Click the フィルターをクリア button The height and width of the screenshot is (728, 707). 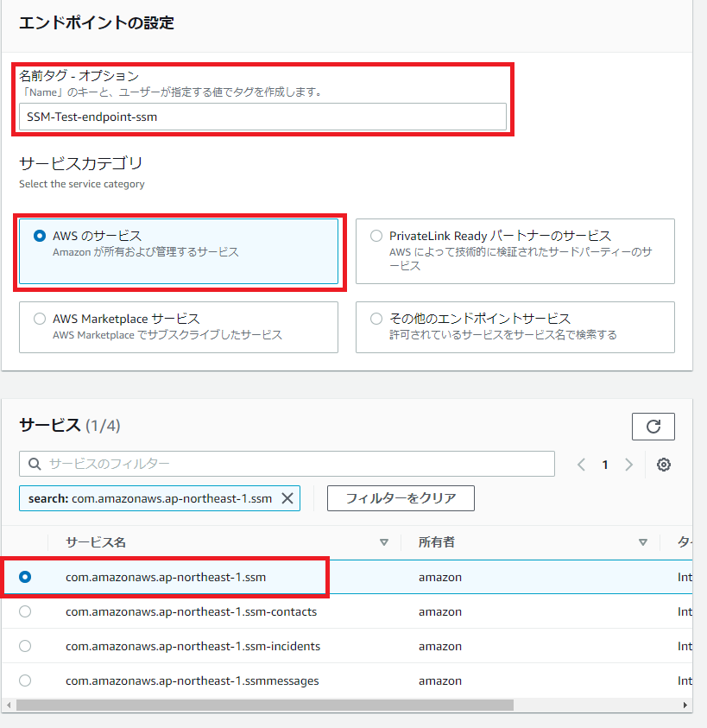(x=400, y=497)
